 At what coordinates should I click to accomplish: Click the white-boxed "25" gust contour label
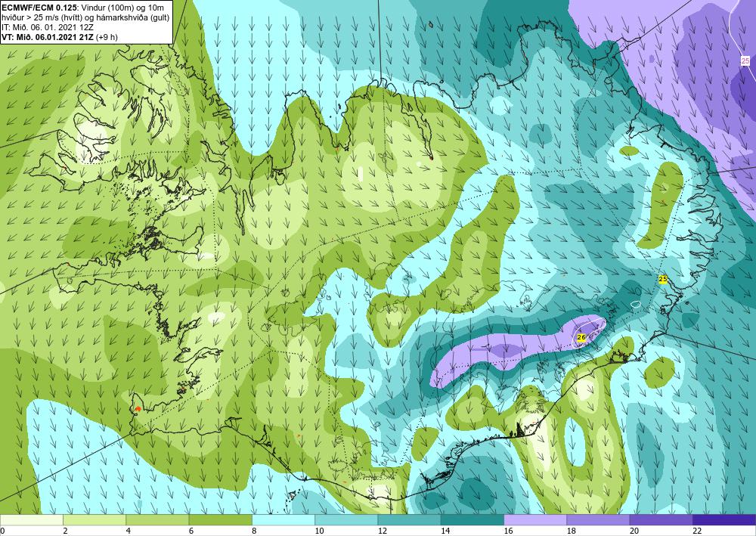coord(745,60)
